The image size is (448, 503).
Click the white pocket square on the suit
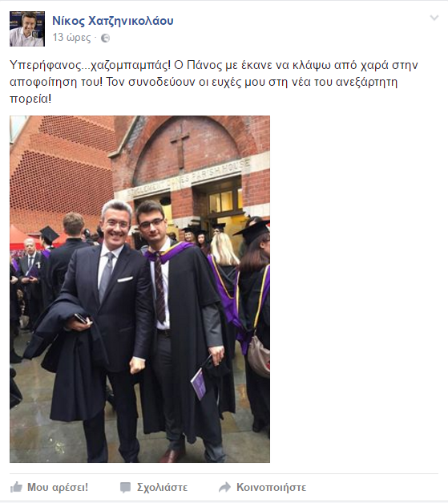point(125,279)
